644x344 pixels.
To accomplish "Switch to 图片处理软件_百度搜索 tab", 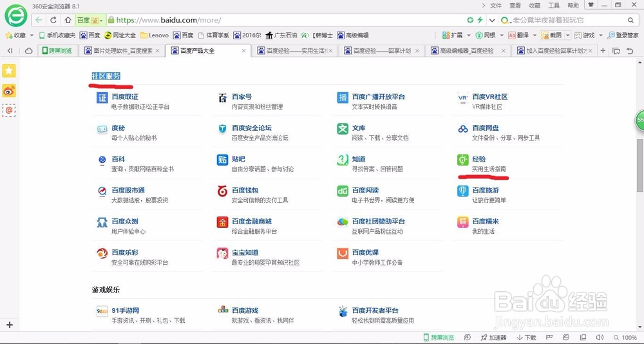I will 122,50.
